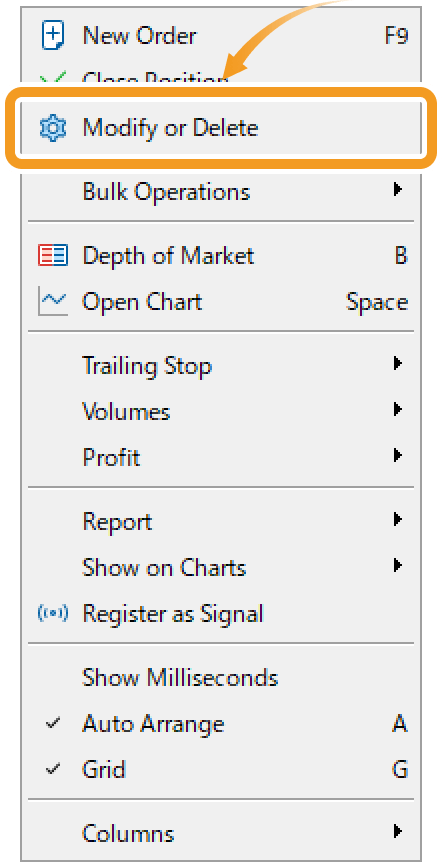Click the New Order document icon
The image size is (442, 862).
pyautogui.click(x=53, y=36)
